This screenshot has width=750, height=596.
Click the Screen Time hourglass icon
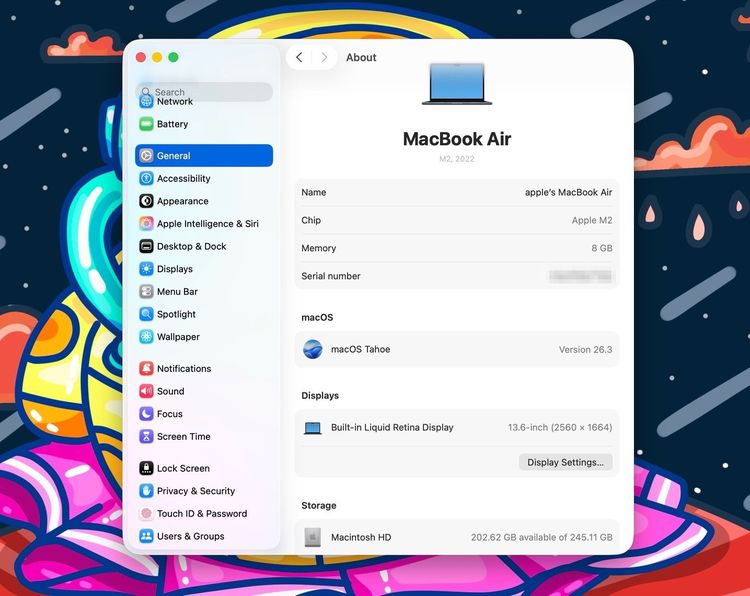146,436
